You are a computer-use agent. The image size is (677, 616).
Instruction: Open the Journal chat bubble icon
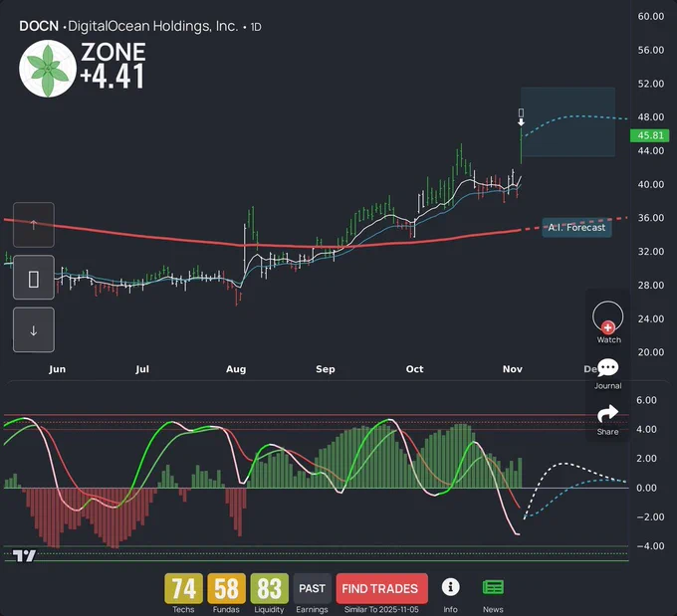tap(608, 369)
